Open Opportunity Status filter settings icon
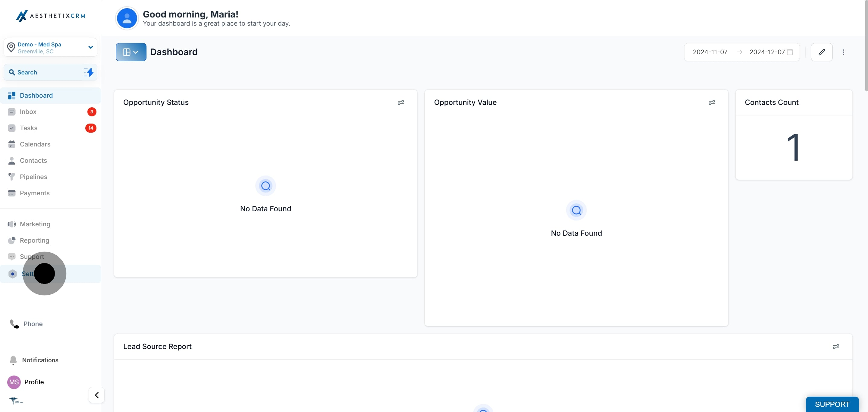The width and height of the screenshot is (868, 412). click(401, 102)
